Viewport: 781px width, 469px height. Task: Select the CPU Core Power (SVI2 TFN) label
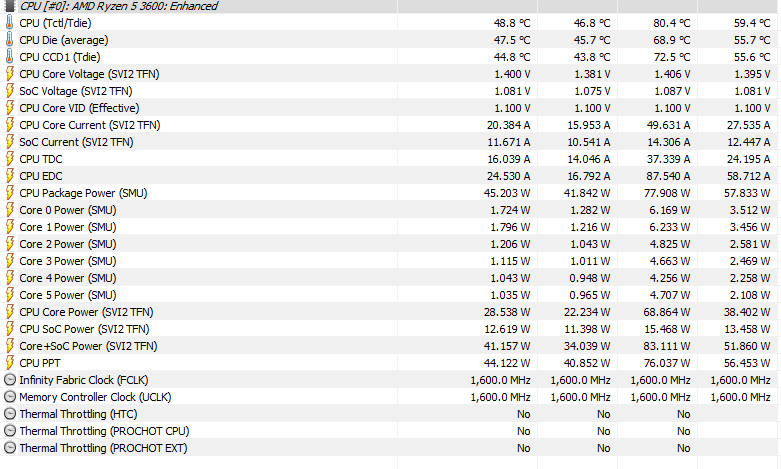click(86, 312)
